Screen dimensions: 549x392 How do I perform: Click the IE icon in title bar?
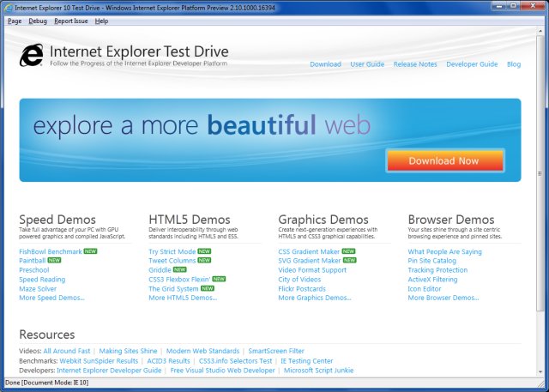pos(8,7)
